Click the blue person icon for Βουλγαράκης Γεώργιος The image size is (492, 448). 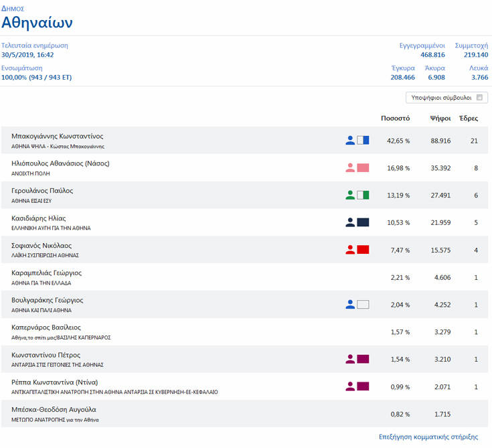(x=350, y=305)
